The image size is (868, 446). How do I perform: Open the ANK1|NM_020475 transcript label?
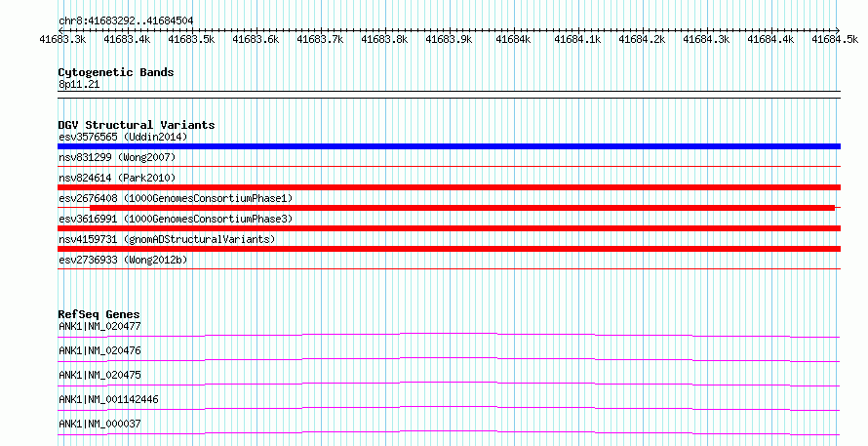tap(99, 375)
